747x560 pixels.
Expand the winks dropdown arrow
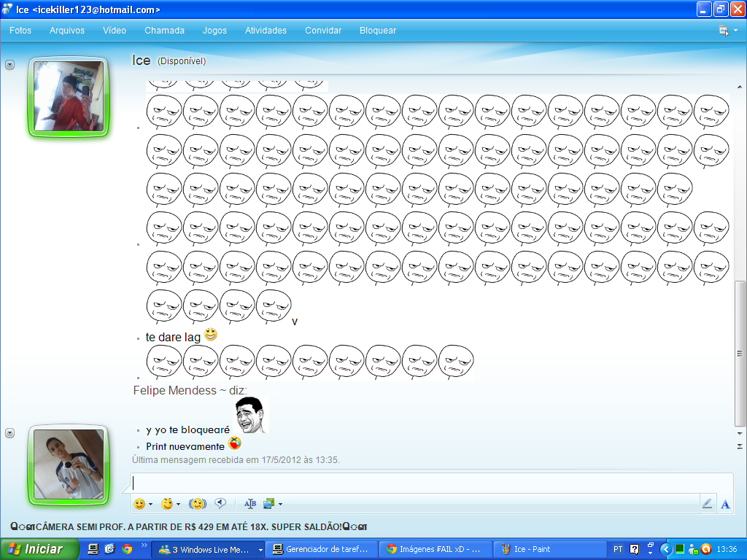click(179, 504)
